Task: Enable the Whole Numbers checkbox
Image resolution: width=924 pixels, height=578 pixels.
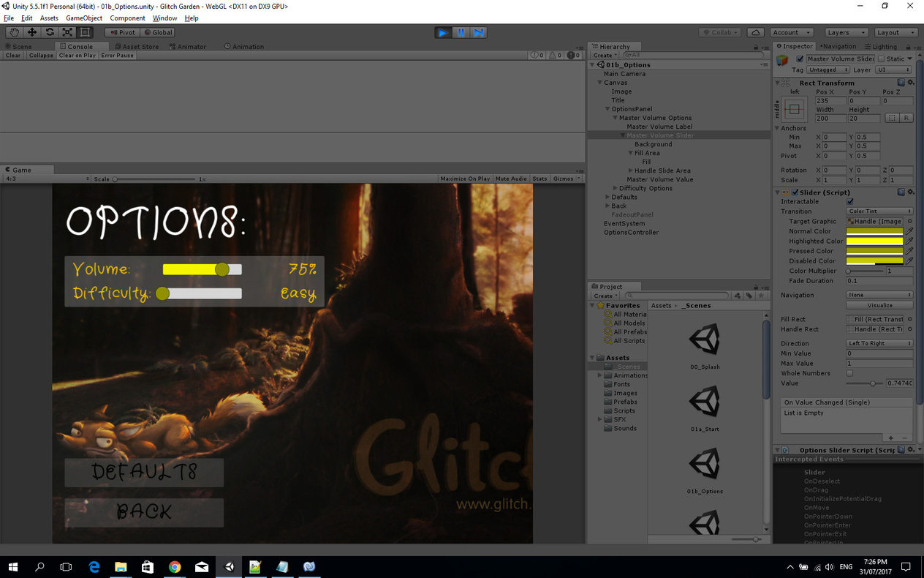Action: (849, 373)
